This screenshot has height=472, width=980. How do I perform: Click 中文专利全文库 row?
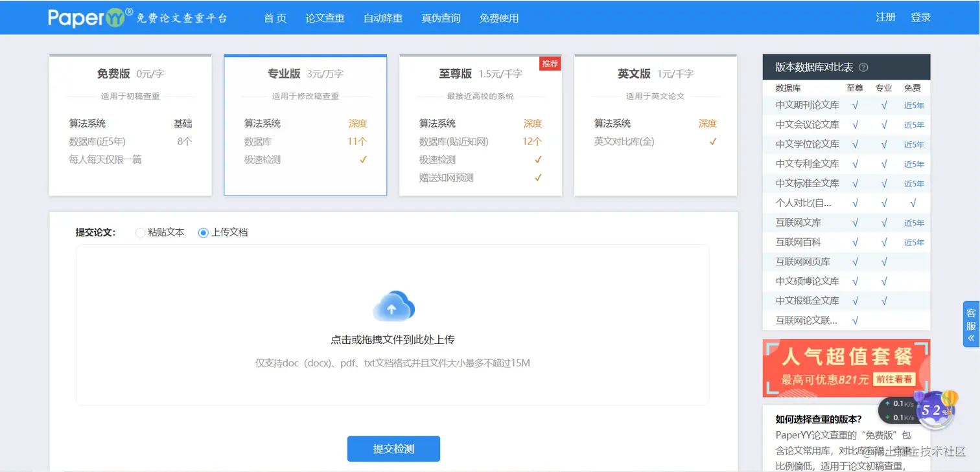pyautogui.click(x=846, y=164)
